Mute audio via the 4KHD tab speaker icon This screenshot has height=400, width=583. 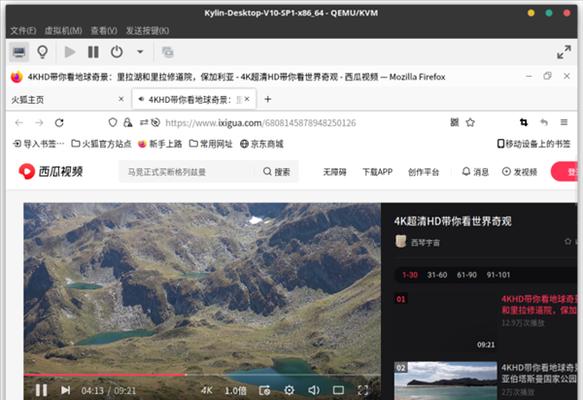point(141,99)
